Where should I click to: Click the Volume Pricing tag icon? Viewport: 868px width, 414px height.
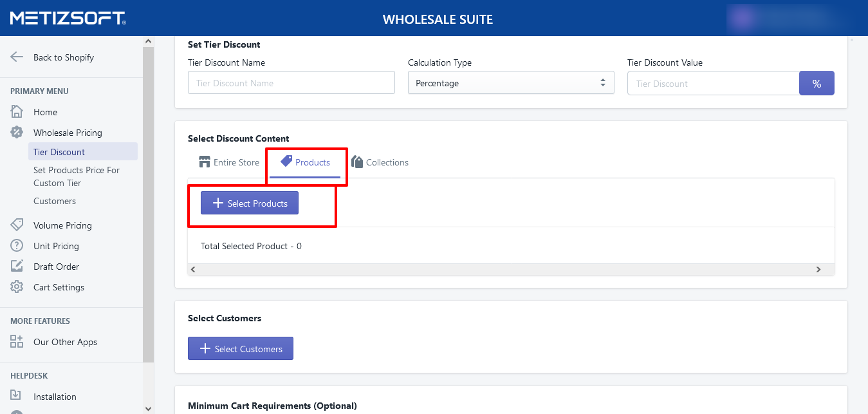[x=17, y=225]
